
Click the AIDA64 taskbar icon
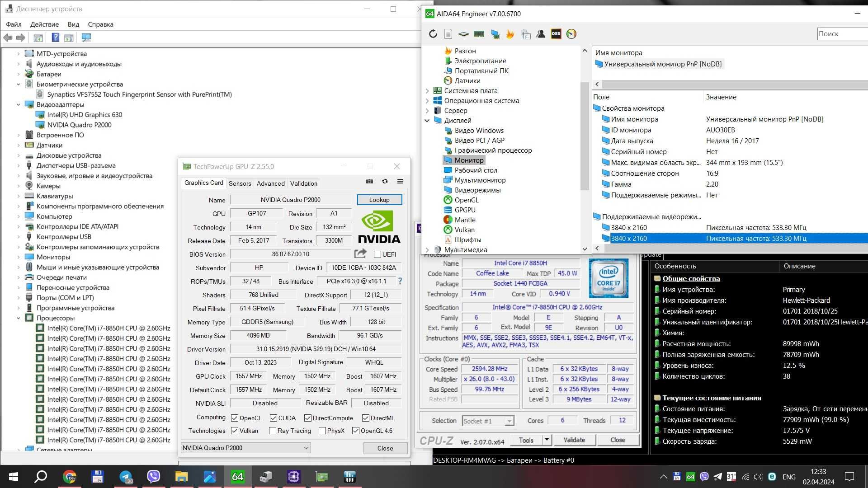[x=238, y=477]
